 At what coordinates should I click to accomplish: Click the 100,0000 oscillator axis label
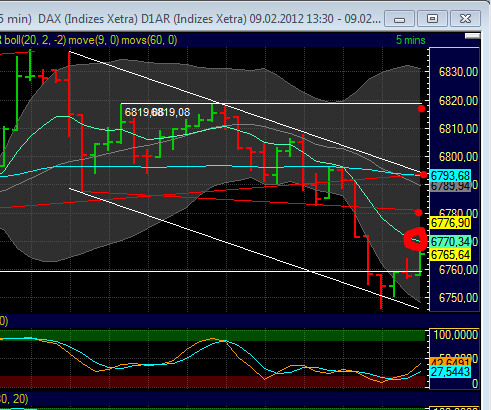point(456,335)
